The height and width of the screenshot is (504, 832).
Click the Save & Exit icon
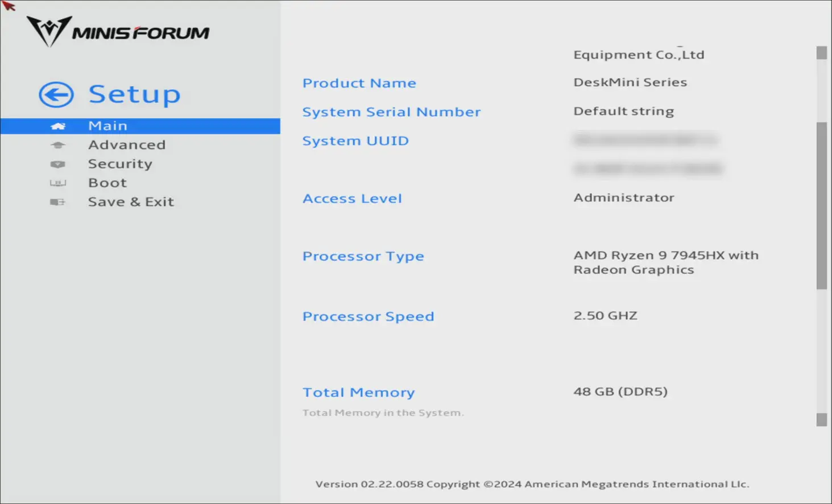(58, 202)
